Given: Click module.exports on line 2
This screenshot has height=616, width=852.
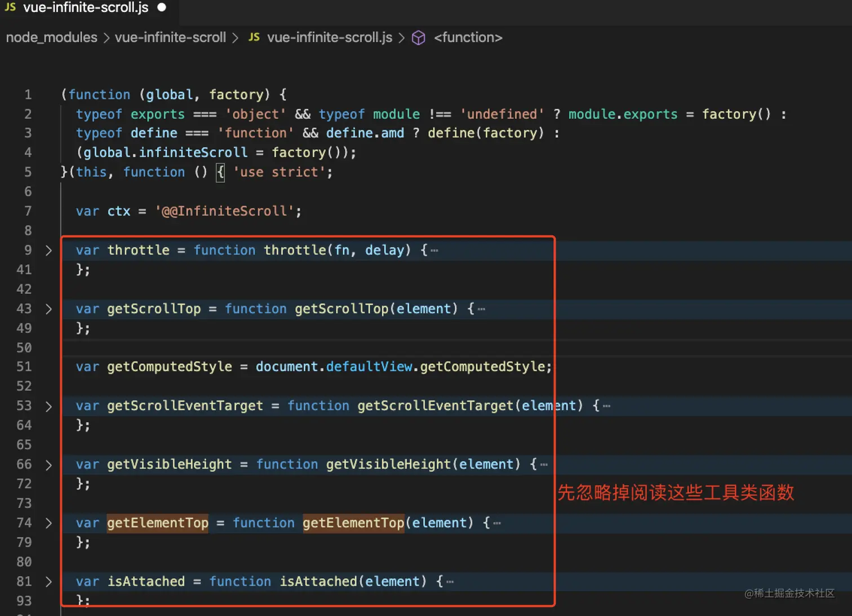Looking at the screenshot, I should tap(623, 114).
